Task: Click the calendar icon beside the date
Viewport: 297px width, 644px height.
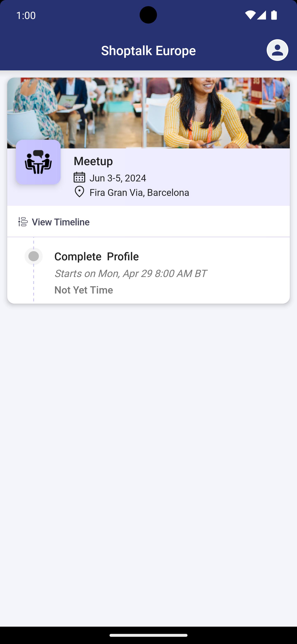Action: [79, 178]
